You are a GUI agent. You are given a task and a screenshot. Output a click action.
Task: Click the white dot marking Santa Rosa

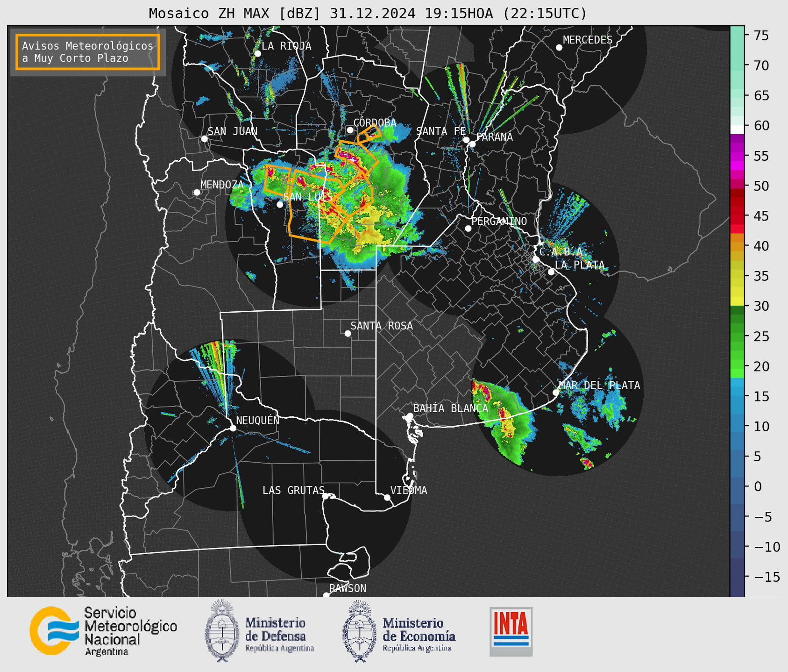(x=348, y=333)
